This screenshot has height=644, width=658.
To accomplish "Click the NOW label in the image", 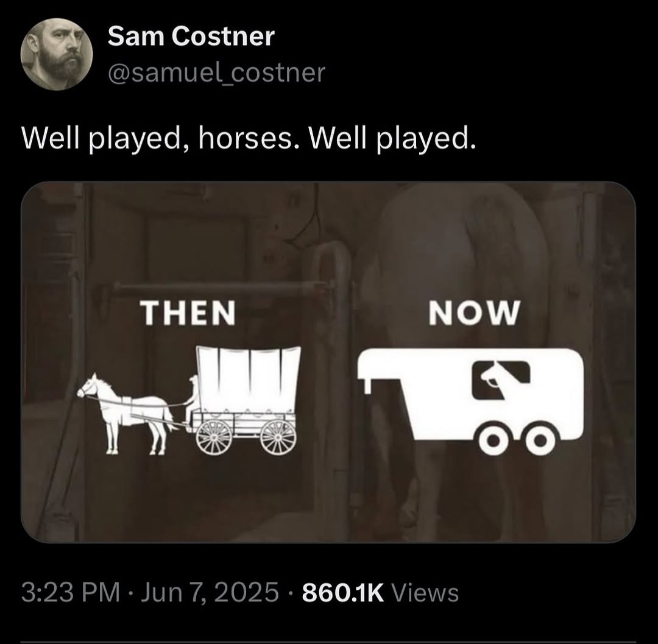I will [x=475, y=314].
